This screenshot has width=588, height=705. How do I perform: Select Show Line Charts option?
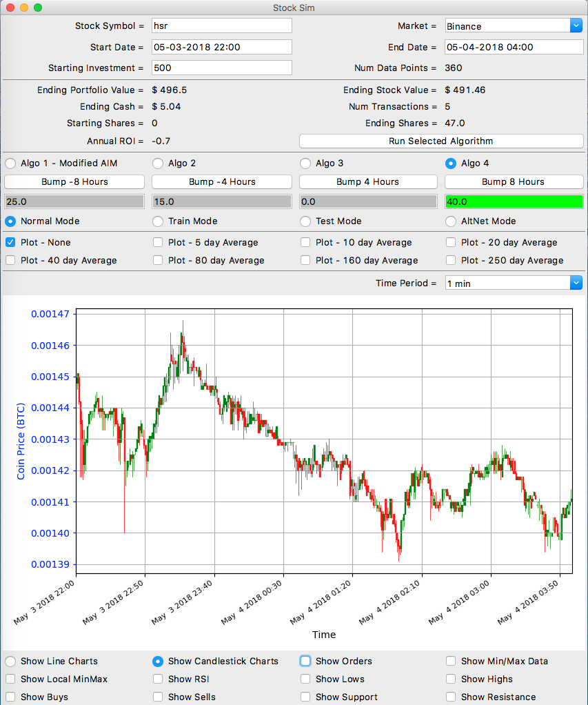tap(10, 661)
